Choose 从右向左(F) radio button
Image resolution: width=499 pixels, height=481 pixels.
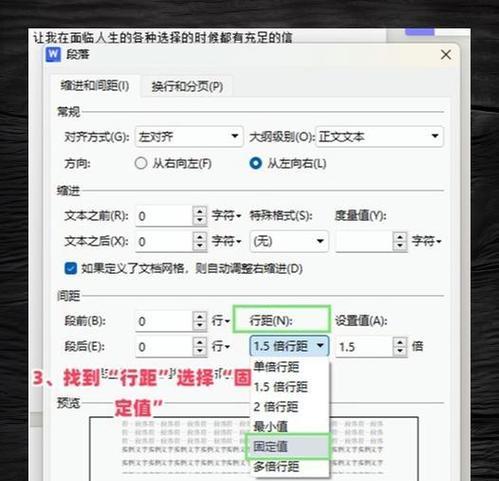coord(141,163)
